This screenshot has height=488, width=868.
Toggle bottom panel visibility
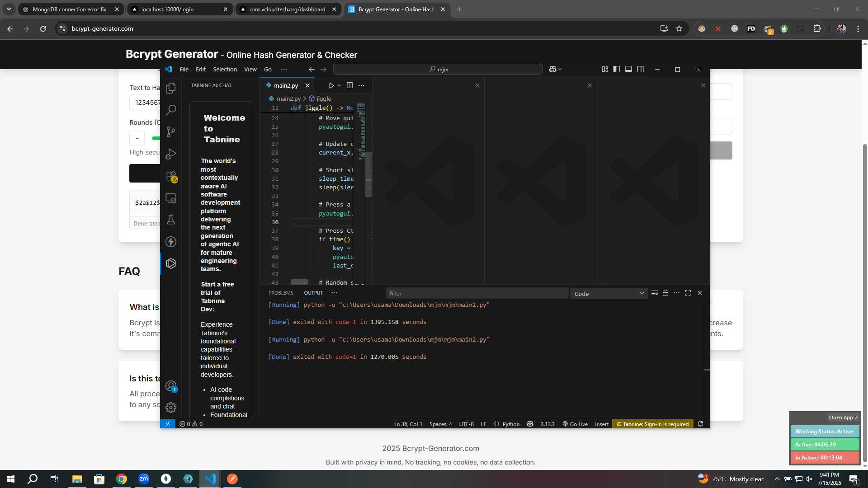pos(628,69)
